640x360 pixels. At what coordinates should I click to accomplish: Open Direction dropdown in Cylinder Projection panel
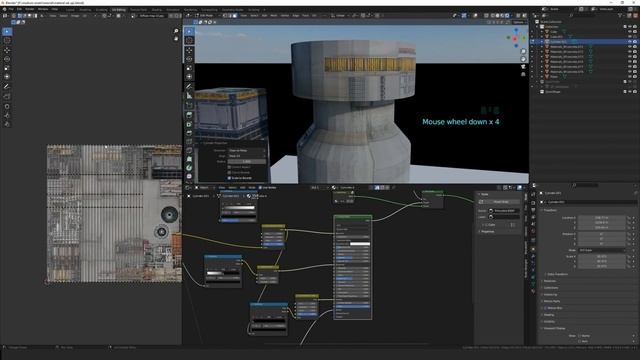click(247, 151)
